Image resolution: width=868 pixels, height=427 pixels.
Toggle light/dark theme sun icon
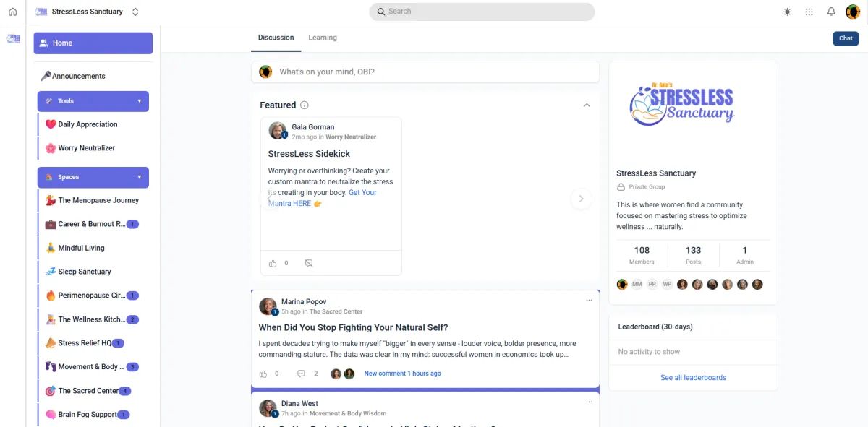787,12
